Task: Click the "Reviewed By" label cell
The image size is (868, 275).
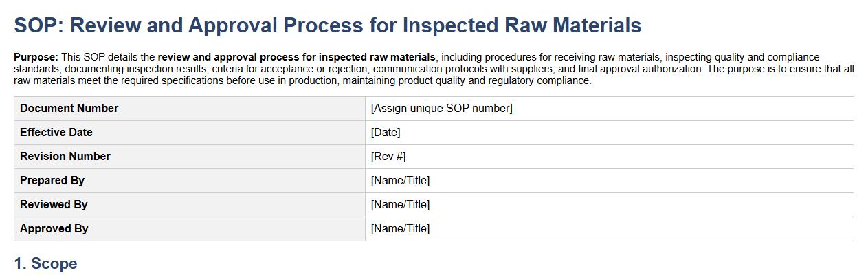Action: pyautogui.click(x=54, y=205)
